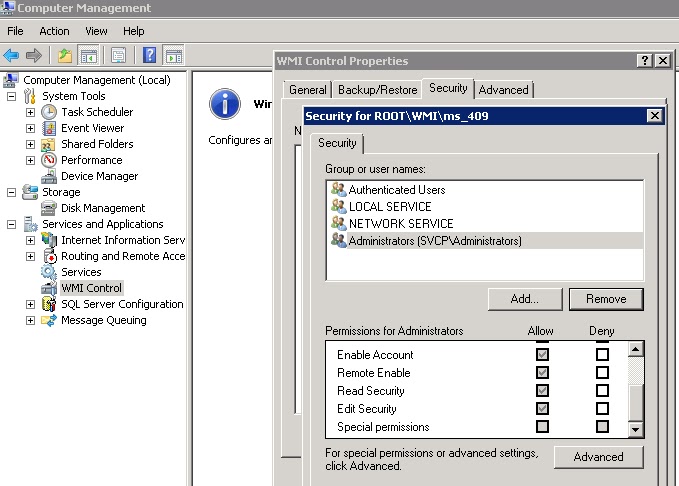
Task: Select the LOCAL SERVICE entry
Action: click(x=485, y=207)
